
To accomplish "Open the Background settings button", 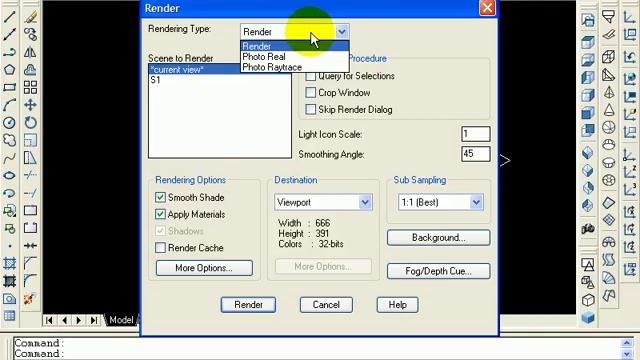I will tap(438, 238).
